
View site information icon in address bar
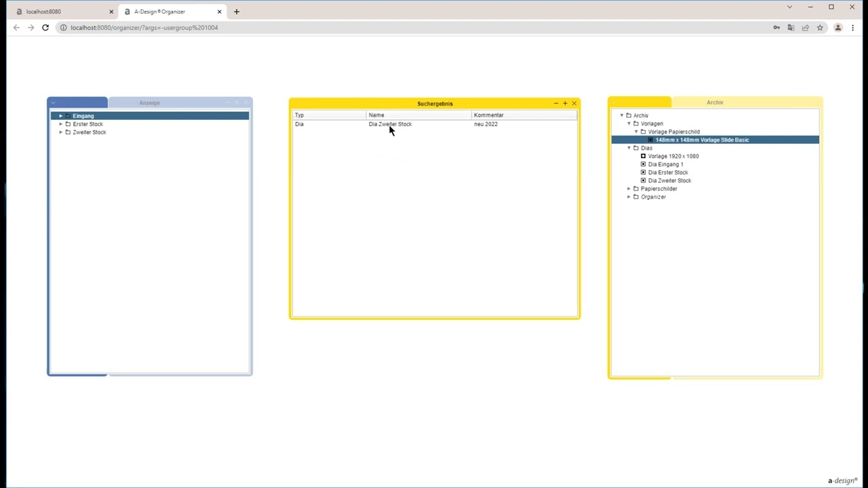pos(63,28)
